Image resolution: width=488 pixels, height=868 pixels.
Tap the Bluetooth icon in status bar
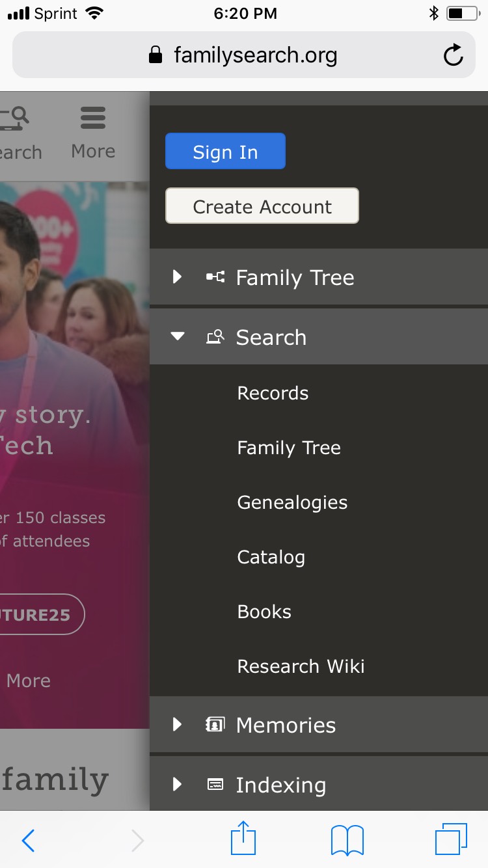[x=433, y=13]
